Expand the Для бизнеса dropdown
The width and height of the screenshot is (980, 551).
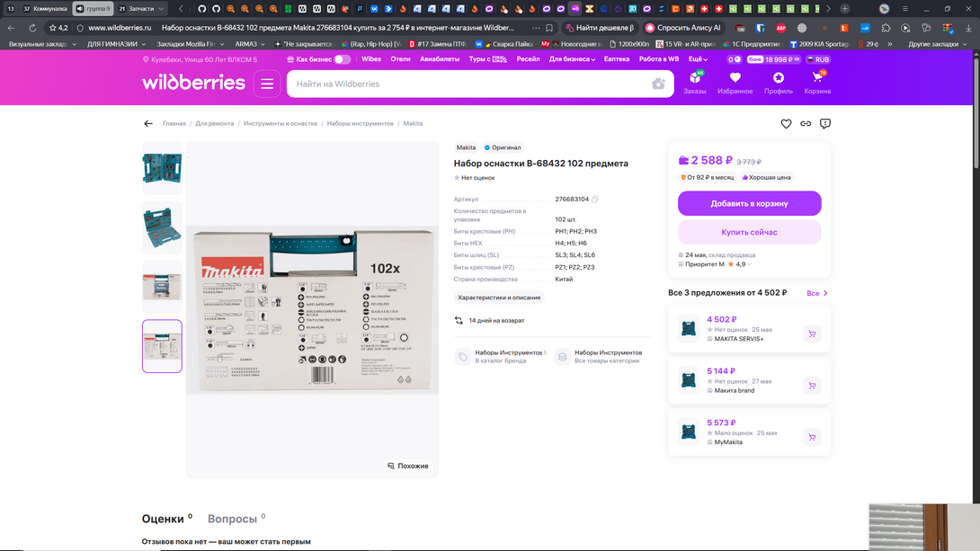(x=572, y=59)
